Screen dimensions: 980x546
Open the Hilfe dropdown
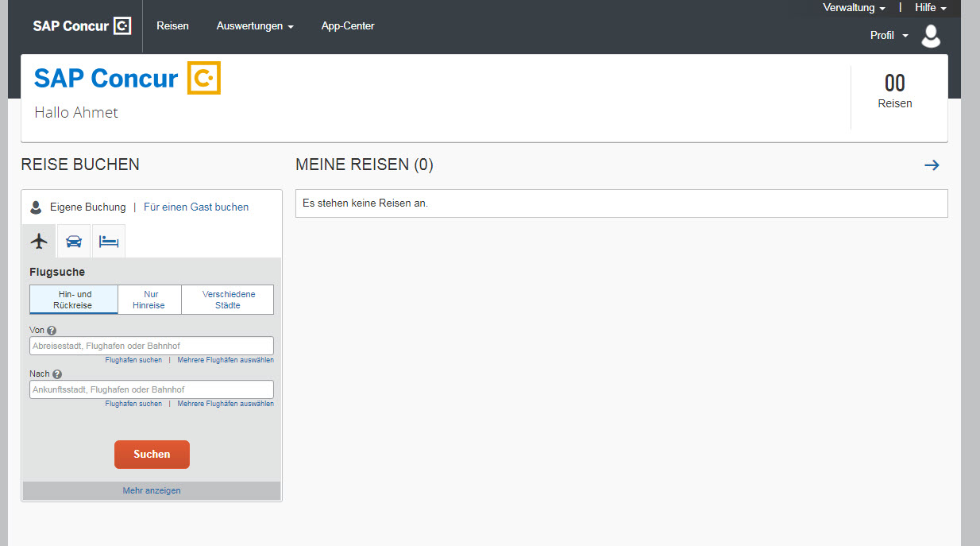931,8
